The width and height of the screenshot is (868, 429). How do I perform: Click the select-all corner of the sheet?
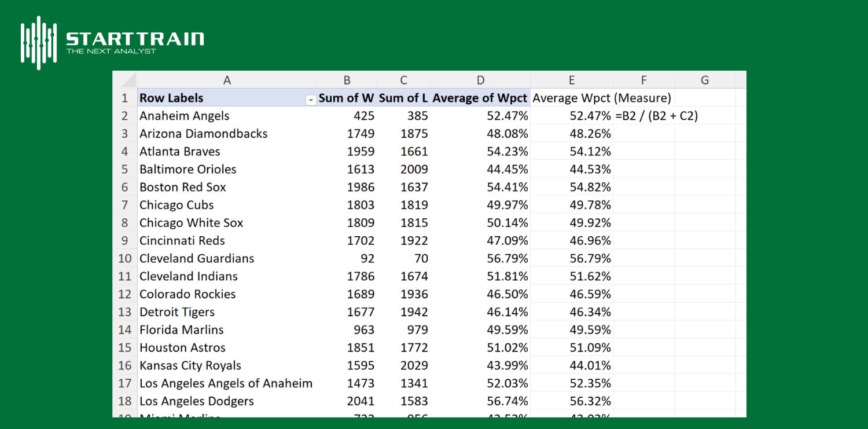[124, 80]
